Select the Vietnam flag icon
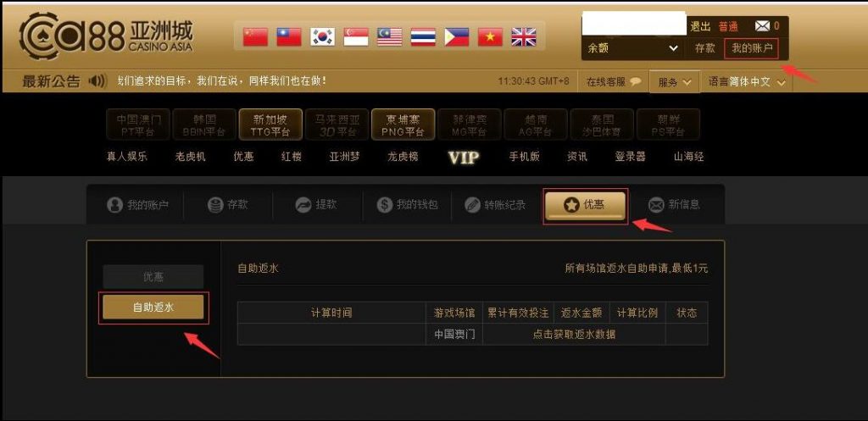 [490, 37]
